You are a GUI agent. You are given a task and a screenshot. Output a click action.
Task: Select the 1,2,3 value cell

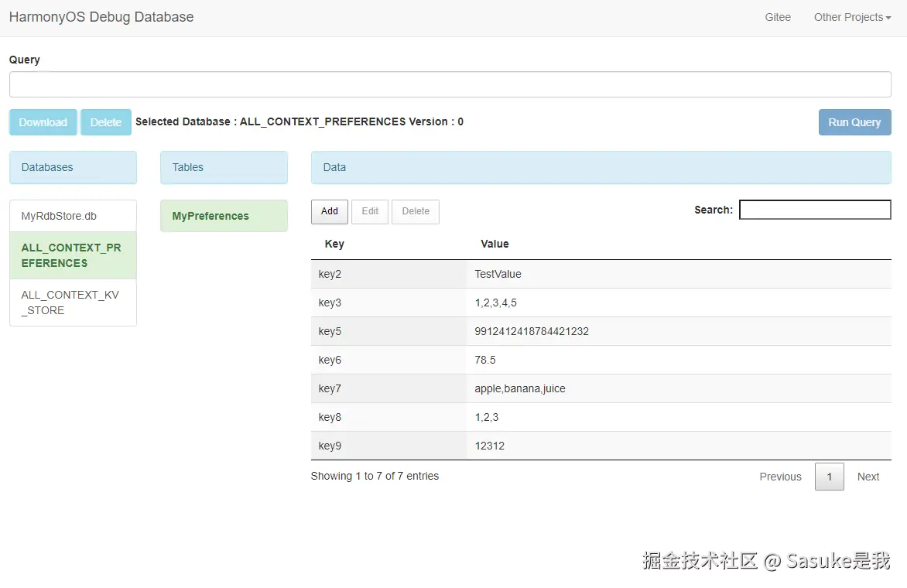pos(679,417)
